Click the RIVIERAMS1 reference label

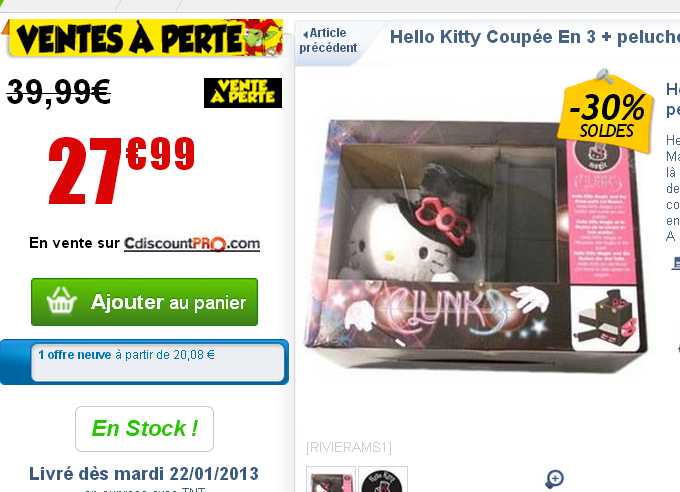tap(349, 447)
